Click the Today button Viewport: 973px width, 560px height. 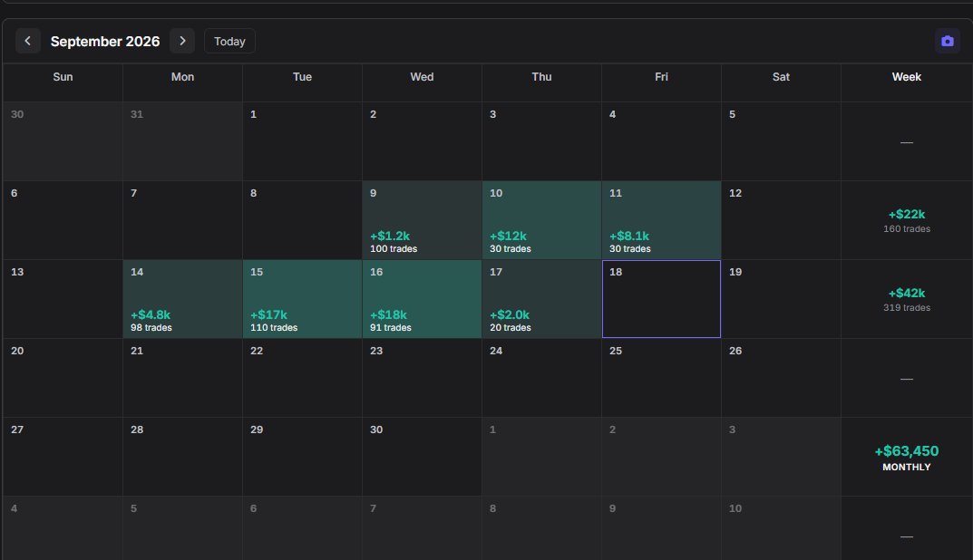[229, 41]
